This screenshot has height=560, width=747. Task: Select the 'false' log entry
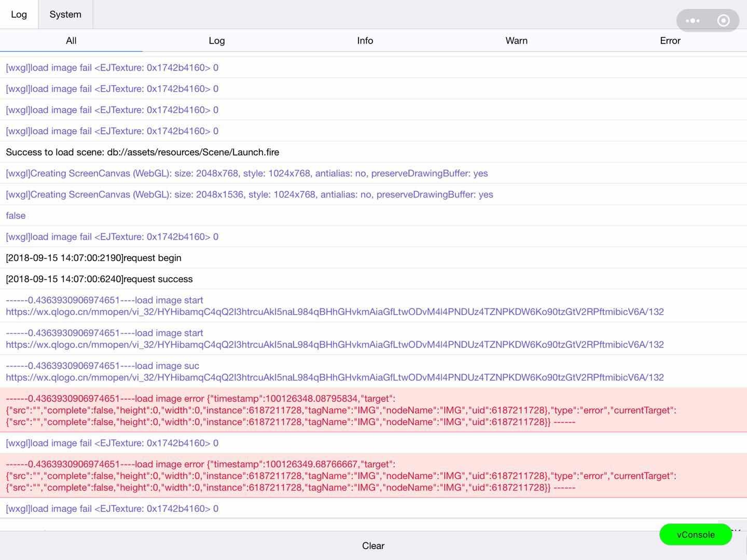pyautogui.click(x=16, y=216)
